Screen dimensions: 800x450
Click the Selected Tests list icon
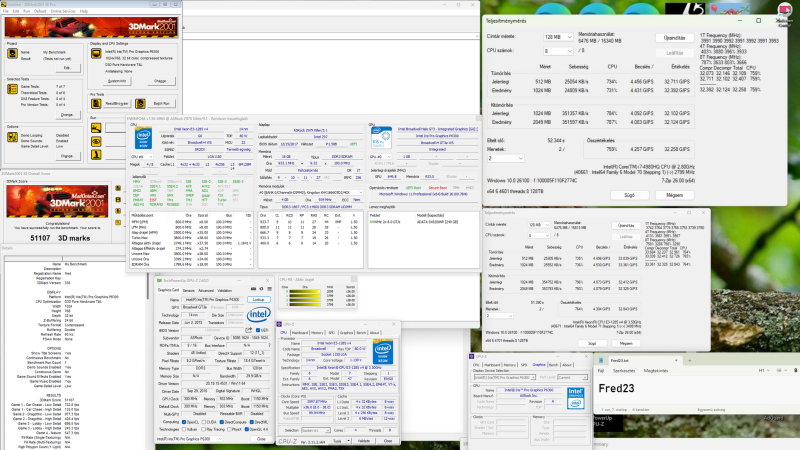[12, 89]
